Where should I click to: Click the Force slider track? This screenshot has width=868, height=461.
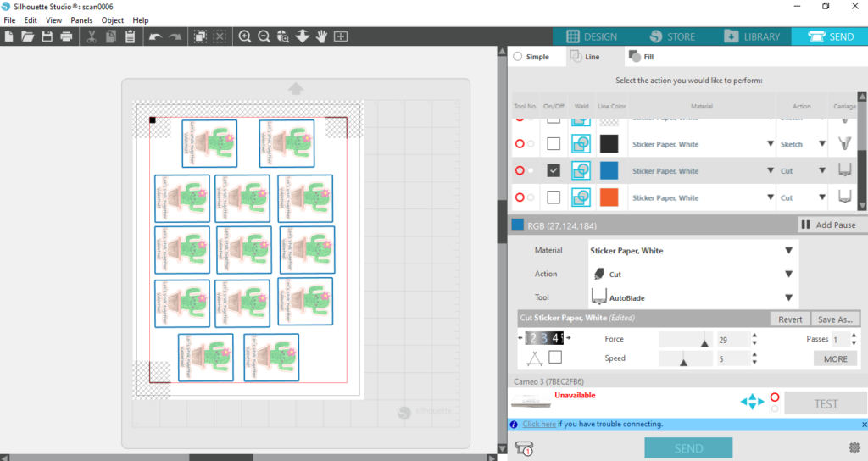[685, 339]
